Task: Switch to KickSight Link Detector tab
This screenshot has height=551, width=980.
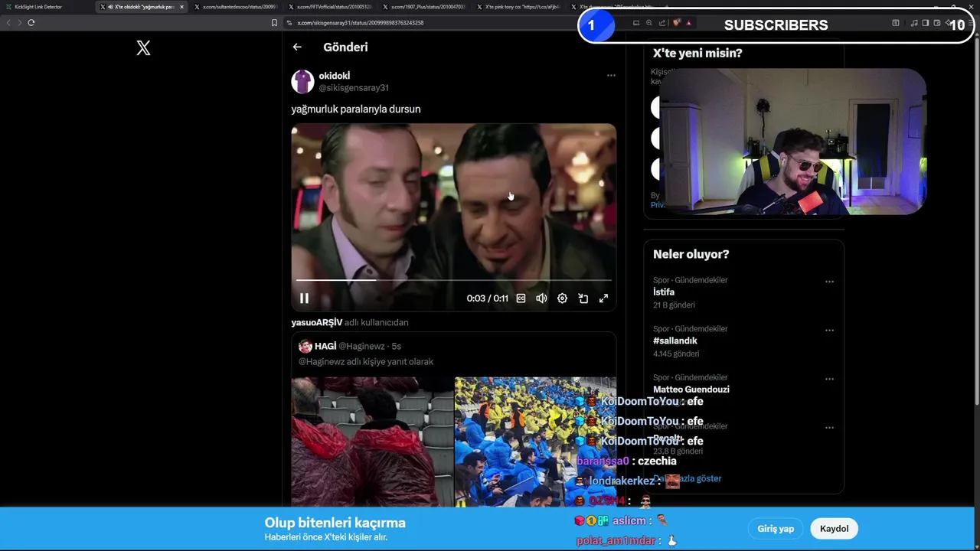Action: (46, 7)
